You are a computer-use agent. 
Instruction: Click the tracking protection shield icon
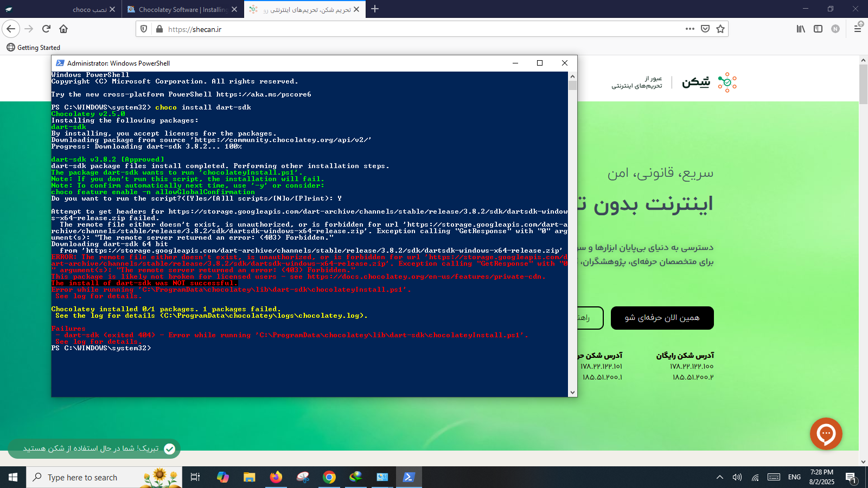pos(144,29)
